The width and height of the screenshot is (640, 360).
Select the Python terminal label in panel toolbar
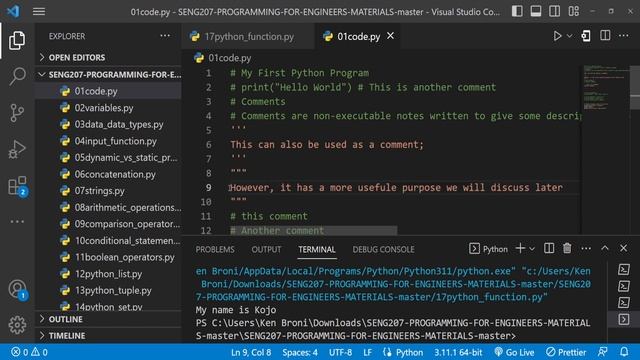(x=489, y=249)
